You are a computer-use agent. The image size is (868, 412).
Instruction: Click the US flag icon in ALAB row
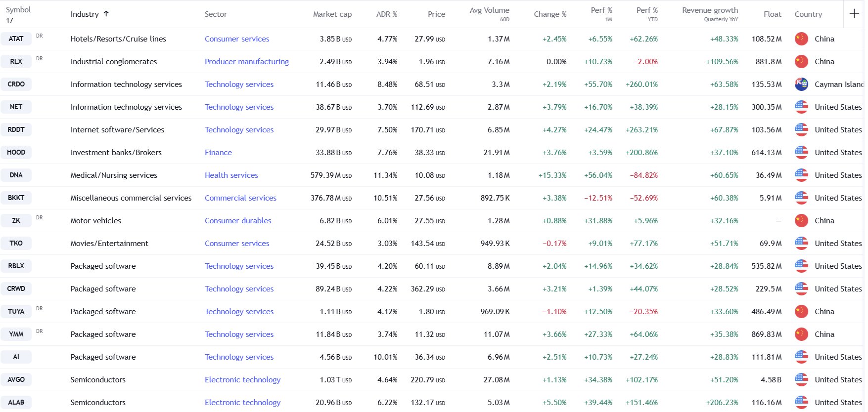coord(801,403)
